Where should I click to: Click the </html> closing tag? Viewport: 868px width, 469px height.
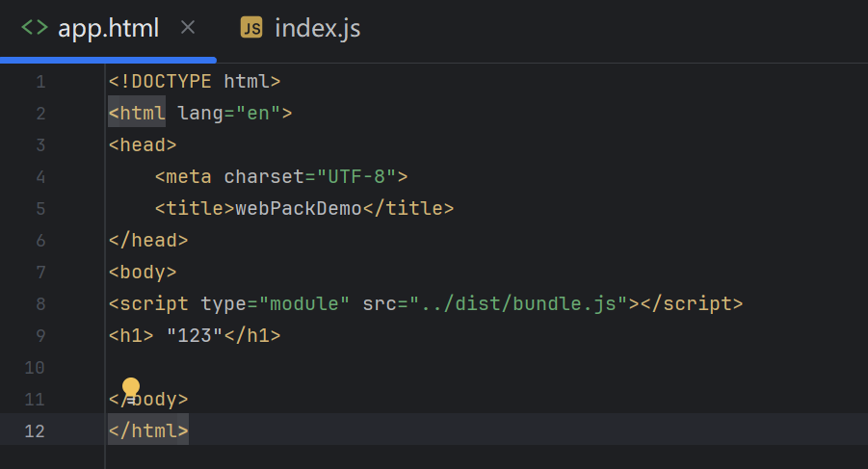(x=148, y=430)
